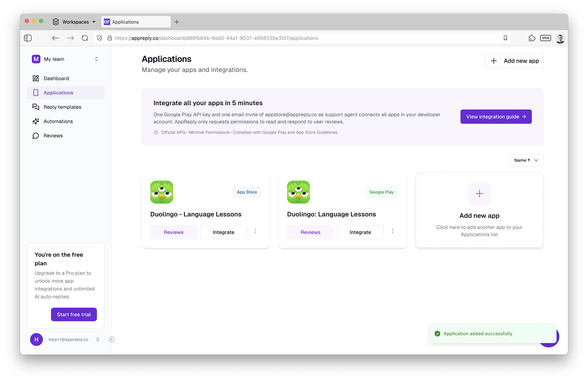Expand the help+1@appreply.co account menu
The width and height of the screenshot is (588, 381).
click(x=98, y=340)
